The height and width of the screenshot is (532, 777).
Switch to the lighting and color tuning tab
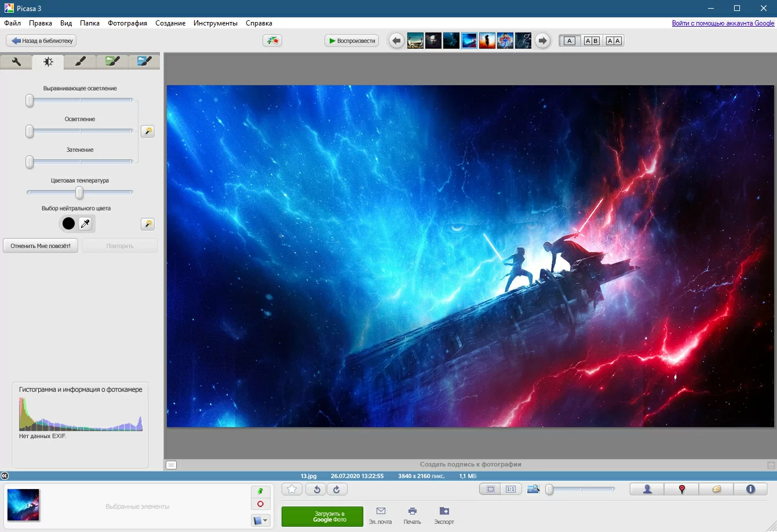coord(48,62)
